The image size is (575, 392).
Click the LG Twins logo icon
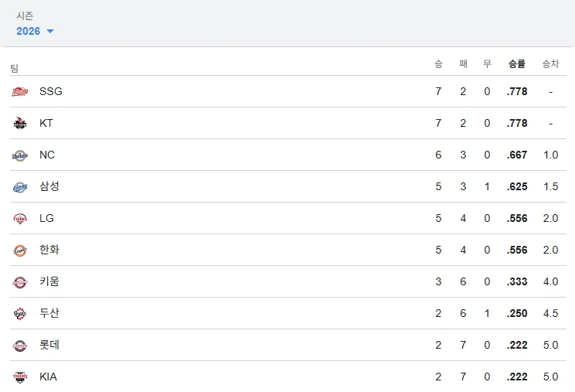pos(20,219)
